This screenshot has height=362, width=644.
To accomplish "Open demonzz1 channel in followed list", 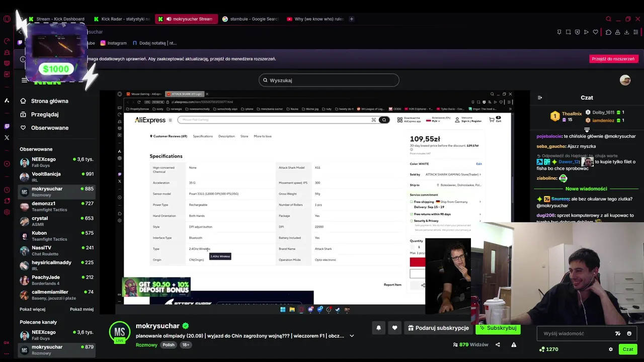I will [x=56, y=206].
